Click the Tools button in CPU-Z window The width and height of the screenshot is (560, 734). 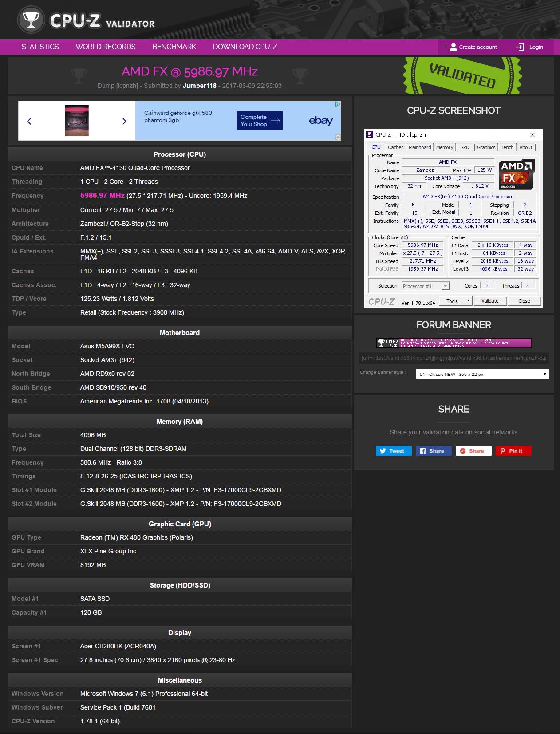452,301
